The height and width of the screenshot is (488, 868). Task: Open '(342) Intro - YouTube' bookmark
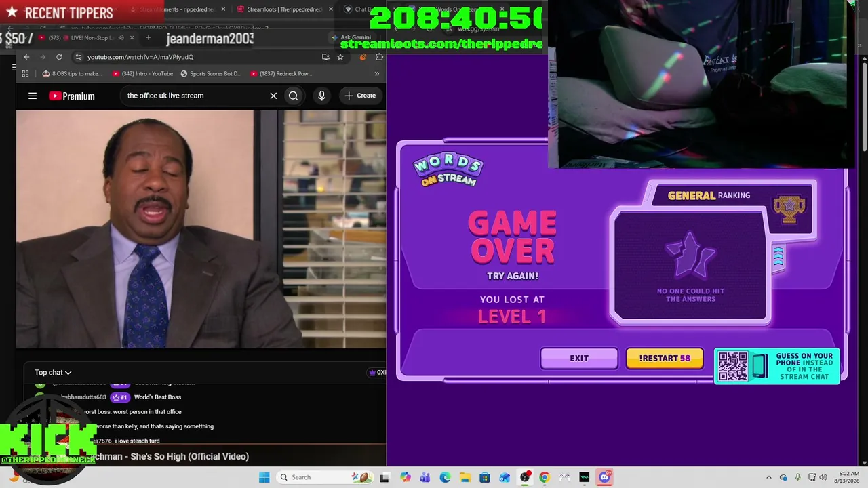(x=142, y=73)
